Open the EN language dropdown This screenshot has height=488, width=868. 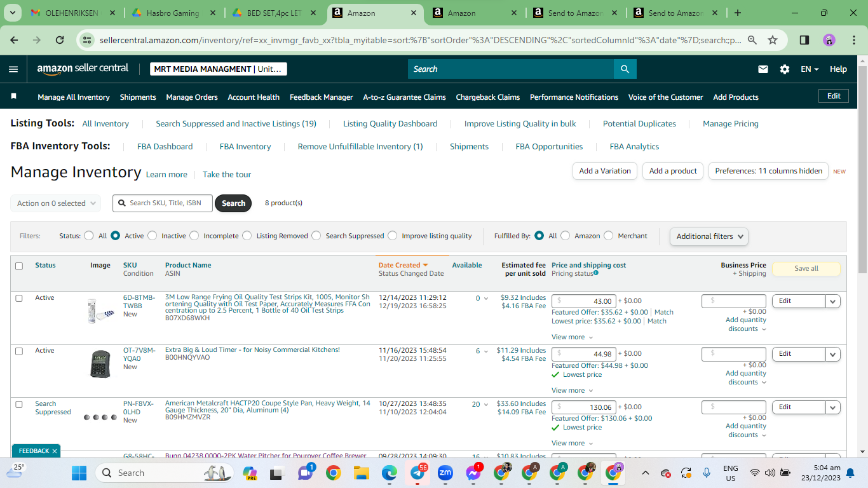coord(810,69)
